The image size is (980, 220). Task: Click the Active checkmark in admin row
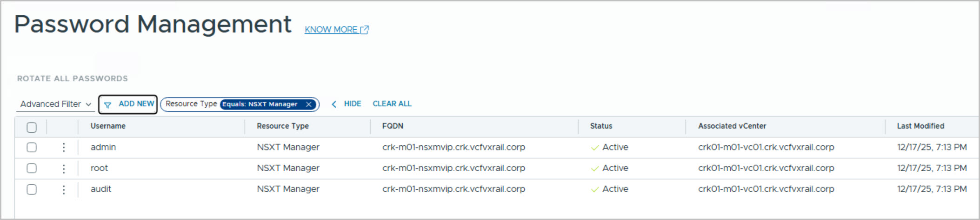594,148
